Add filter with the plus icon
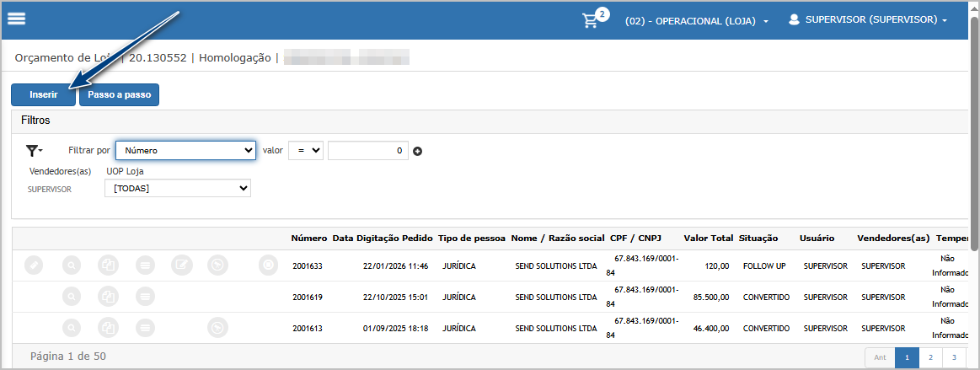Screen dimensions: 980x370 point(417,152)
